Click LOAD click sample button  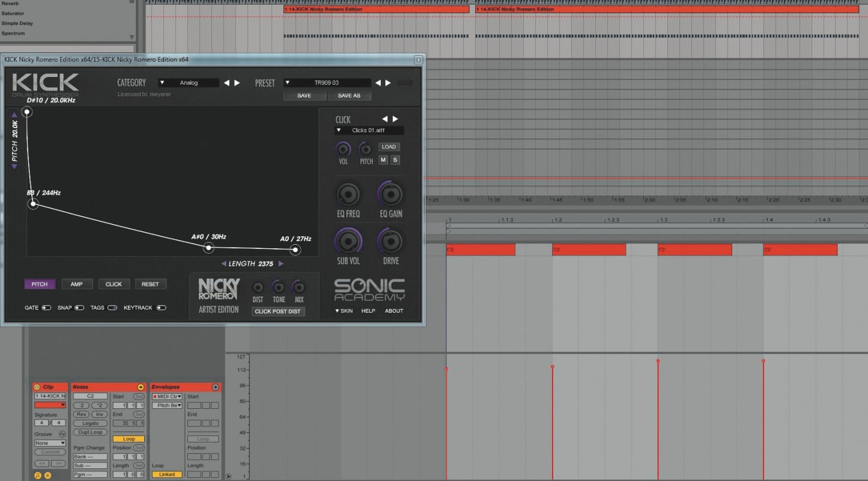pyautogui.click(x=389, y=147)
